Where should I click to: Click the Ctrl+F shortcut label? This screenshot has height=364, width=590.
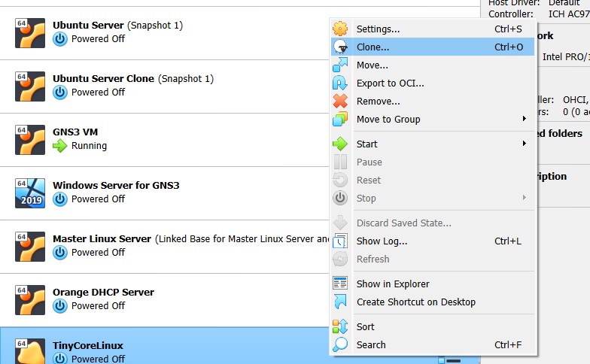507,344
